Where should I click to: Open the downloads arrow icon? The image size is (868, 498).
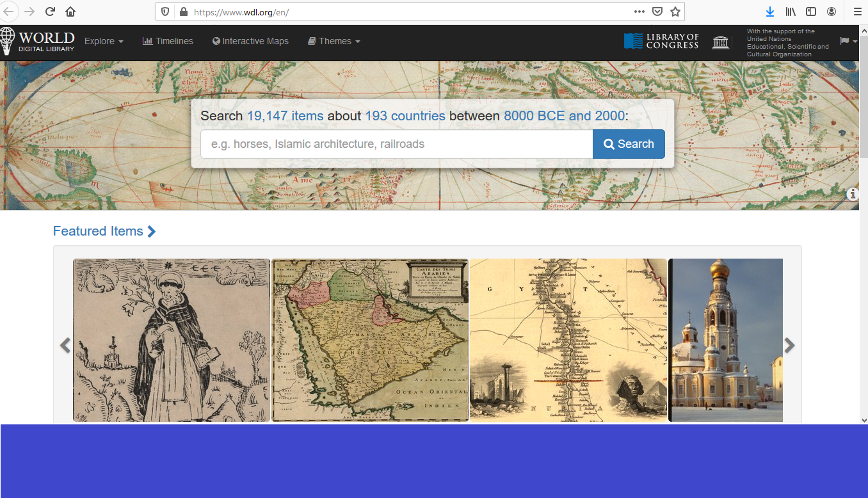[770, 12]
